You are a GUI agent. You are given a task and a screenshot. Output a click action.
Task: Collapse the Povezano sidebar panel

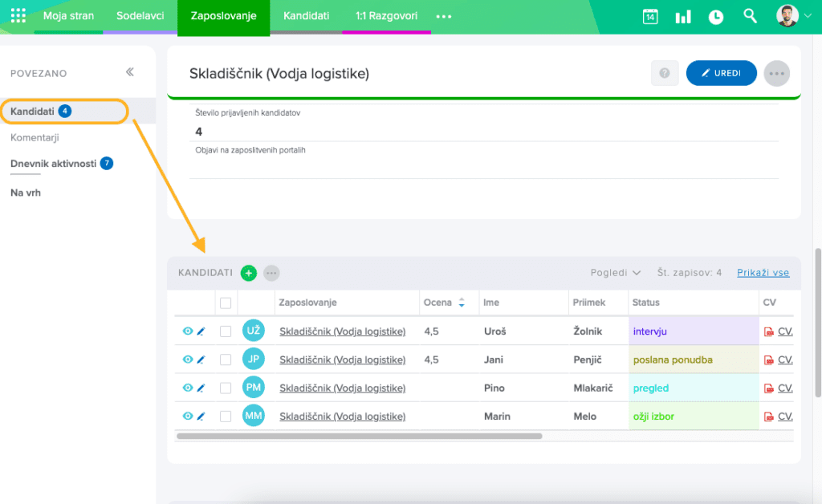[130, 72]
